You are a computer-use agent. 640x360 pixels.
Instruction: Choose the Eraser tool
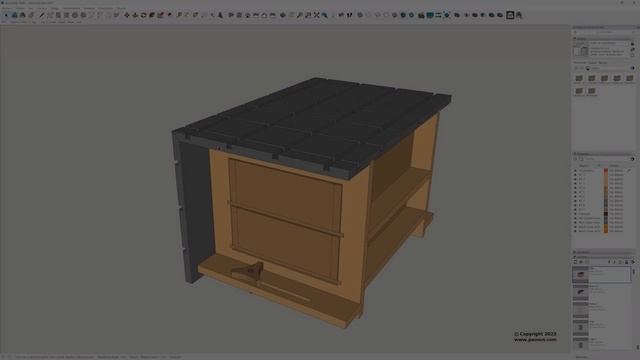(31, 15)
